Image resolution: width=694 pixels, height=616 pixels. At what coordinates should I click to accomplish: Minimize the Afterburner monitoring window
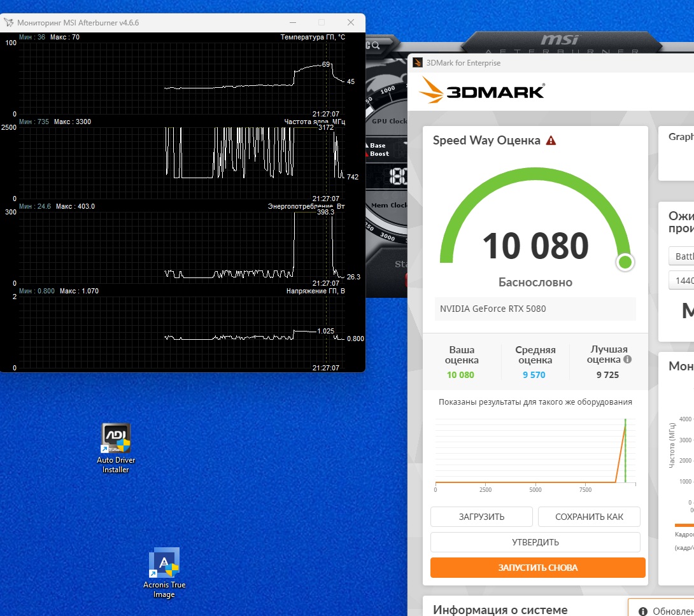tap(292, 22)
